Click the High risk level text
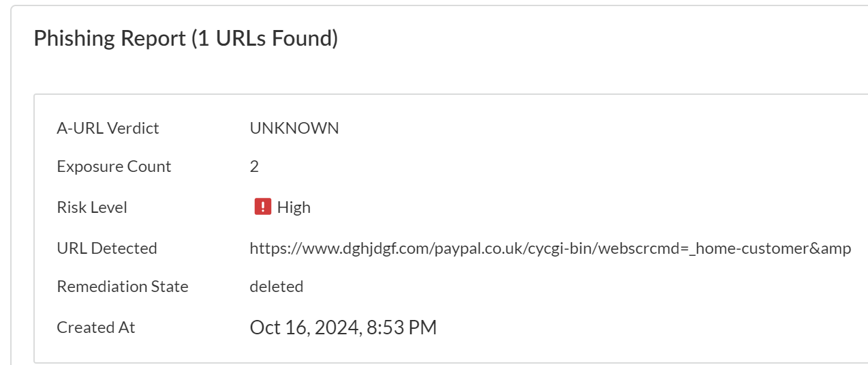The width and height of the screenshot is (868, 365). [294, 207]
